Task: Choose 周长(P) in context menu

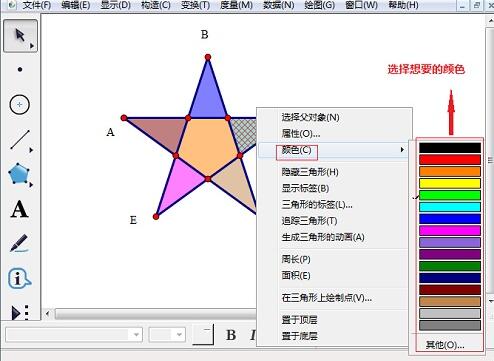Action: pos(334,259)
